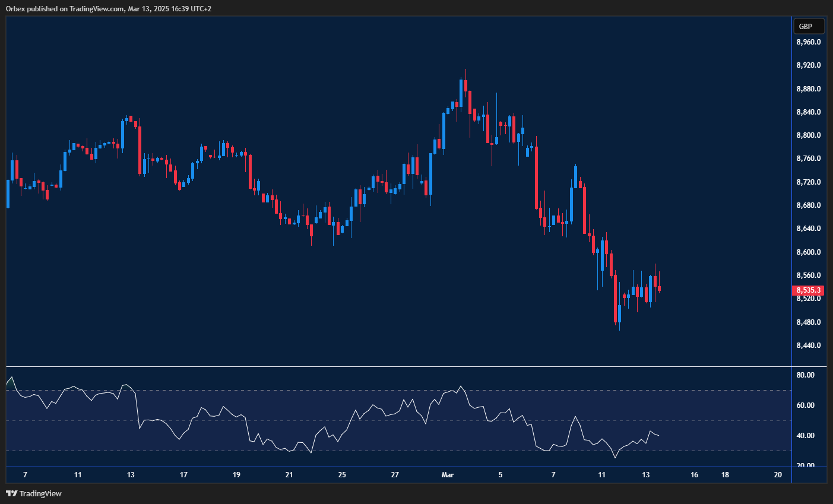Select the GBP currency badge
The width and height of the screenshot is (833, 504).
click(808, 26)
